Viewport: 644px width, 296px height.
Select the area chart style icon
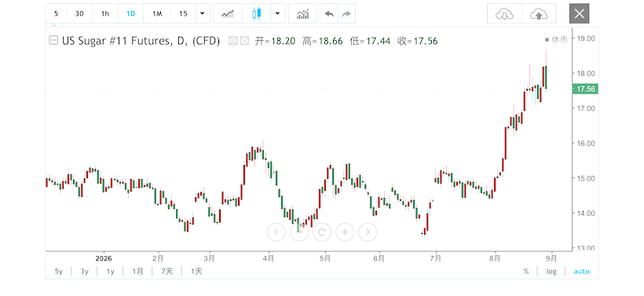[x=228, y=13]
